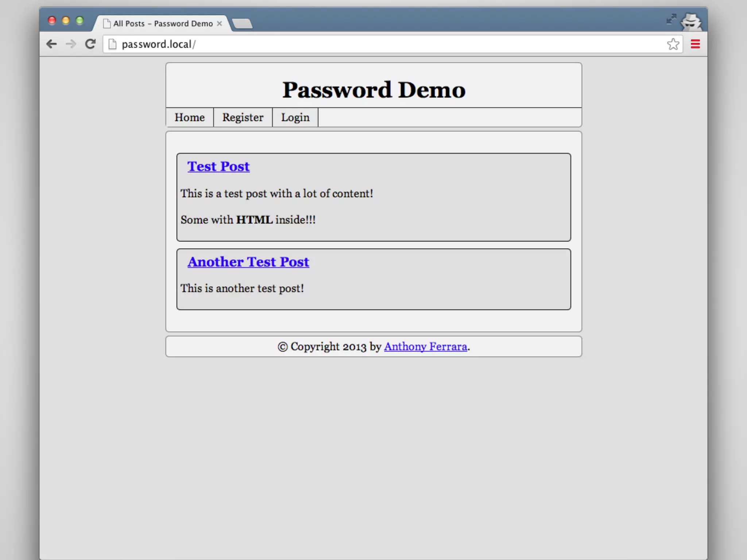Open the Chrome hamburger menu
747x560 pixels.
(x=695, y=44)
